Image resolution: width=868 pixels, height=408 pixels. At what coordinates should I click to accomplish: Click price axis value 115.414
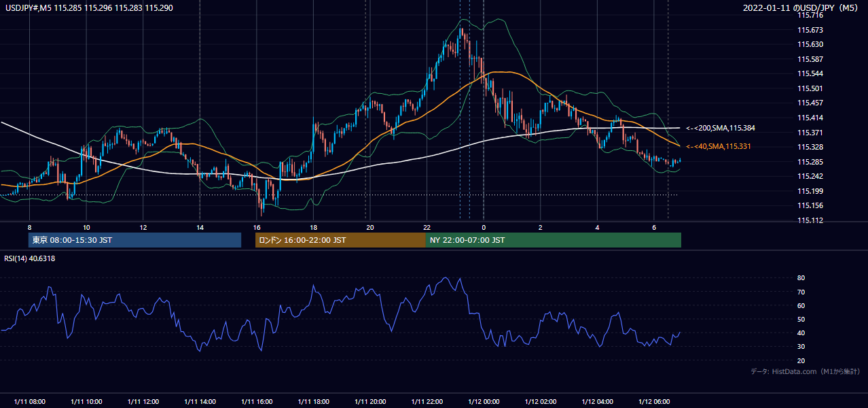click(810, 118)
